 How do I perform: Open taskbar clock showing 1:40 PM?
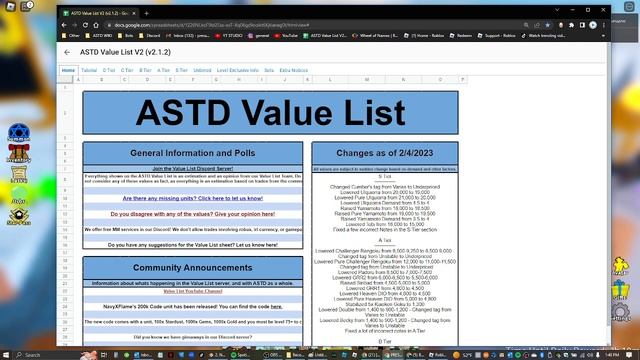(612, 355)
